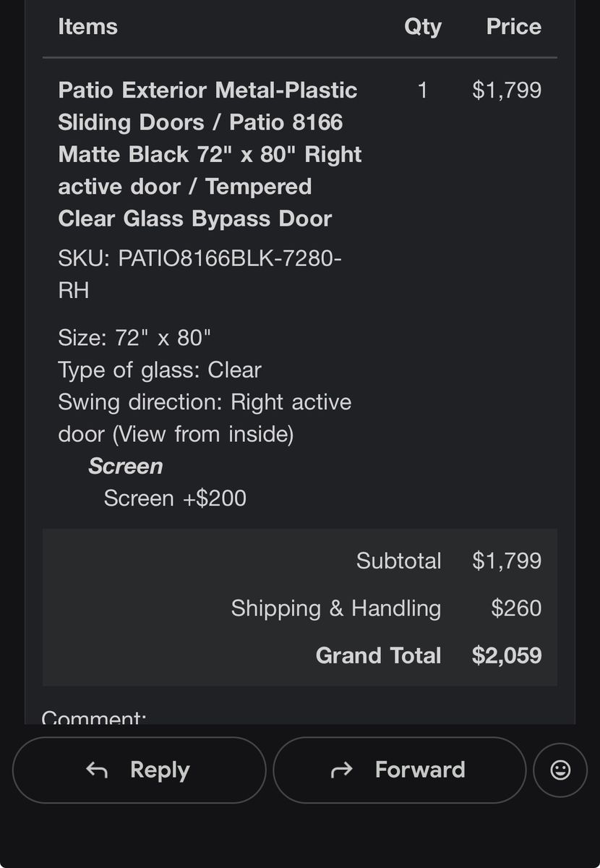The width and height of the screenshot is (600, 868).
Task: Click the italic Screen option heading
Action: click(x=125, y=467)
